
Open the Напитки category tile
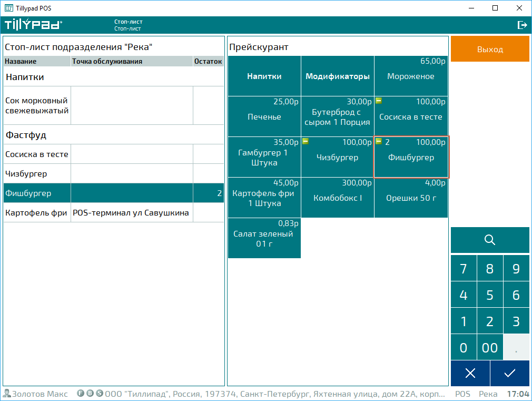[x=264, y=76]
